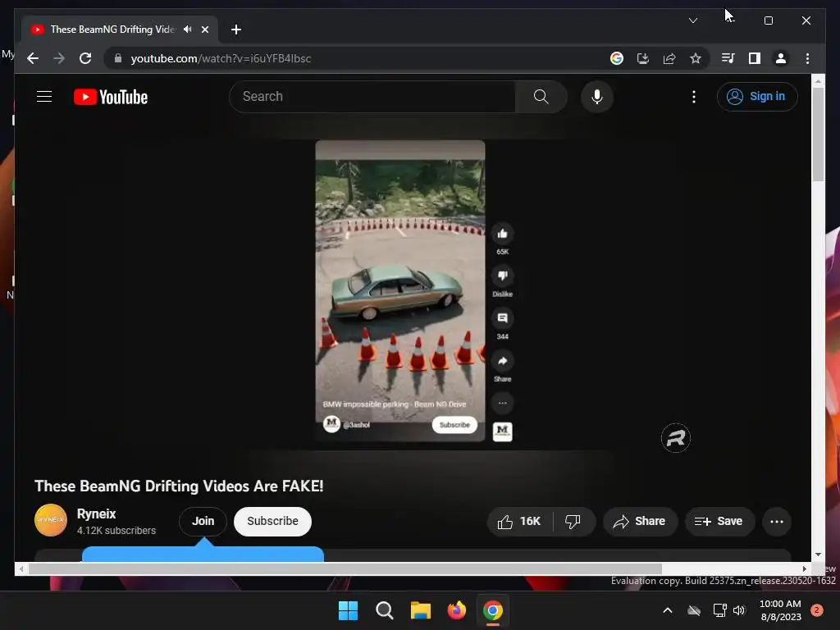This screenshot has width=840, height=630.
Task: Open File Explorer from taskbar
Action: (x=421, y=610)
